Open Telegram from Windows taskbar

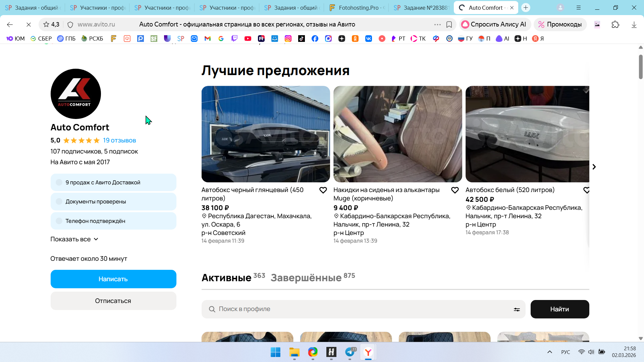(x=350, y=352)
